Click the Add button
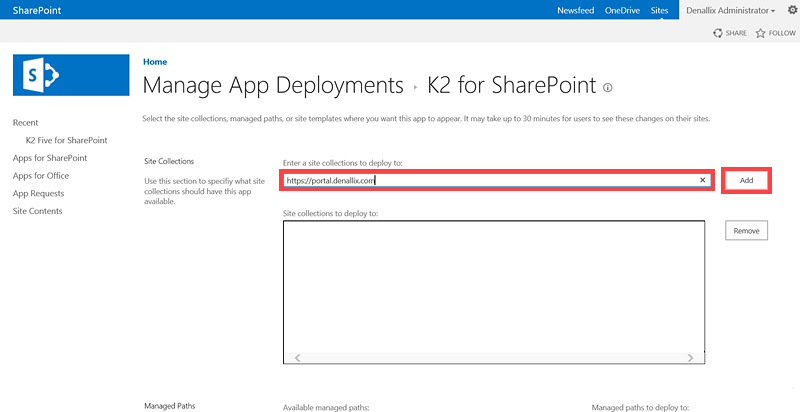The width and height of the screenshot is (800, 412). click(746, 180)
